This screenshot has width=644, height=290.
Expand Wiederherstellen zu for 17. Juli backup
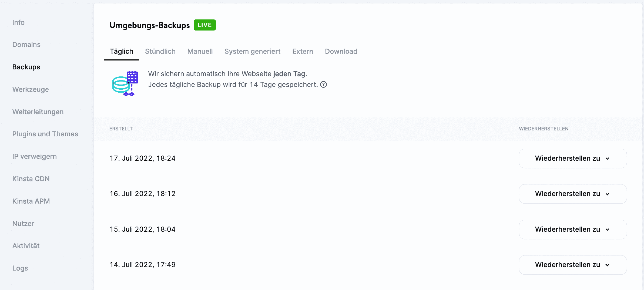572,159
